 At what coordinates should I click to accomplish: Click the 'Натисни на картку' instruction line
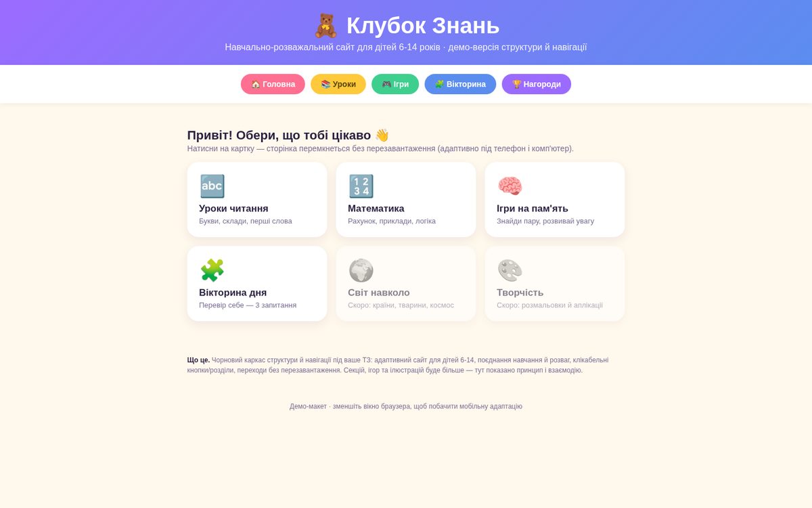pos(380,148)
